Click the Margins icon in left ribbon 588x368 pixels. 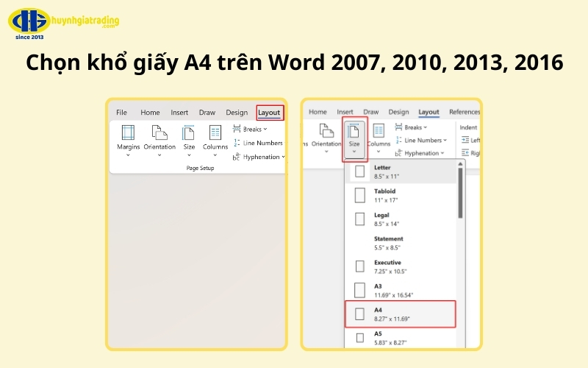[x=128, y=132]
